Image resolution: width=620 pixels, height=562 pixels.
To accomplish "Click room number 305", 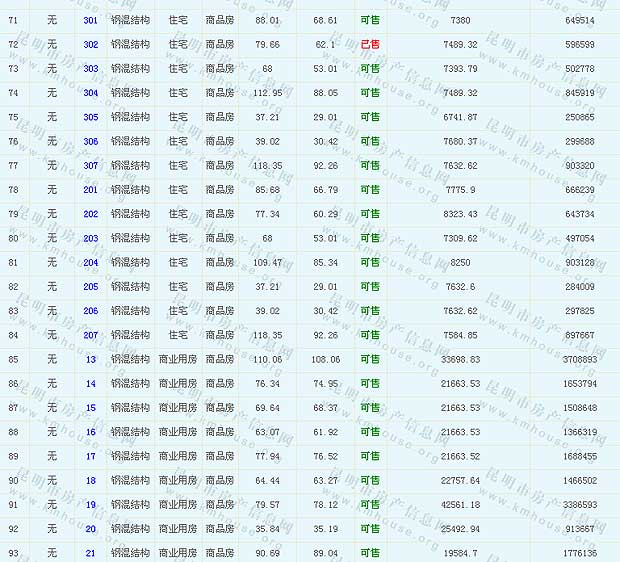I will click(x=90, y=117).
